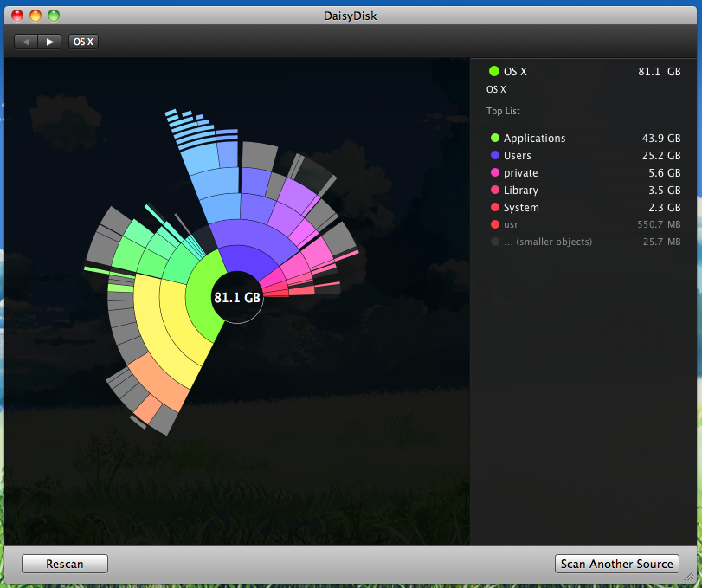Click the green dot beside Applications
Screen dimensions: 702x588
pos(495,138)
